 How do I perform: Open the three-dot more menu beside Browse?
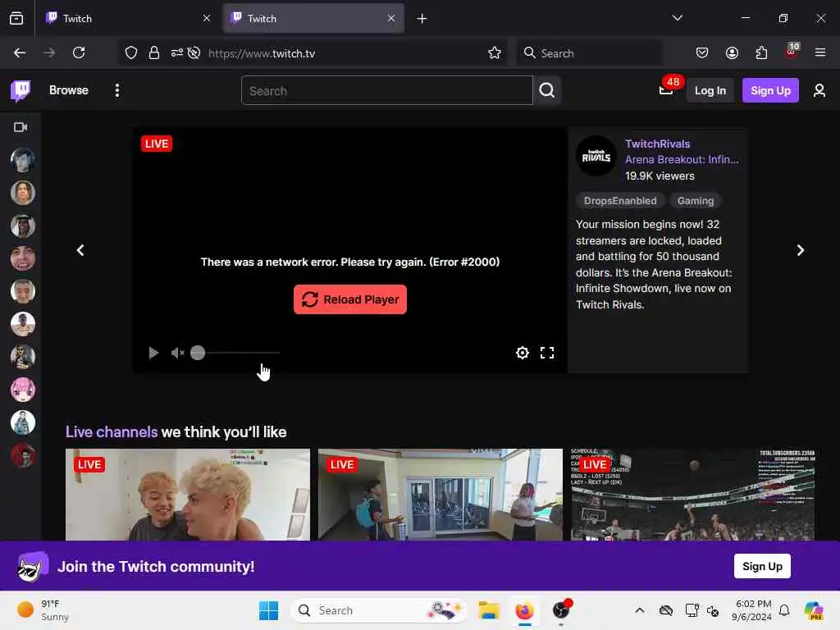(x=116, y=90)
